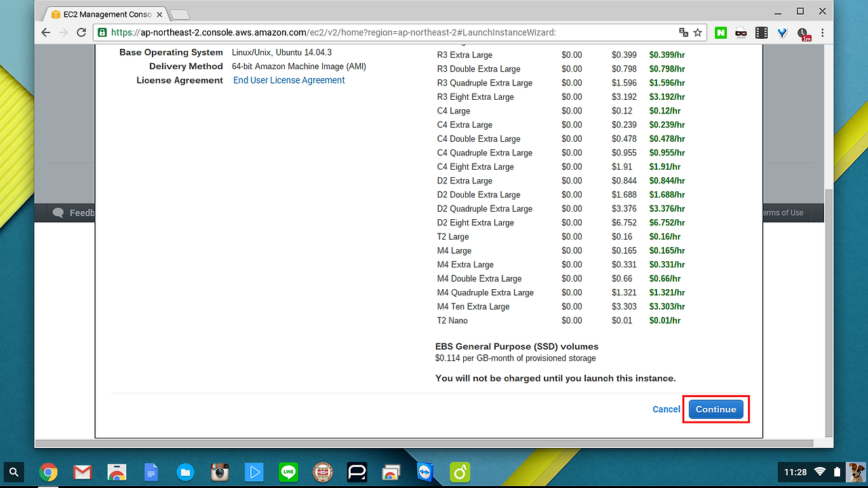This screenshot has width=868, height=488.
Task: Open the launcher search button on shelf
Action: [x=14, y=472]
